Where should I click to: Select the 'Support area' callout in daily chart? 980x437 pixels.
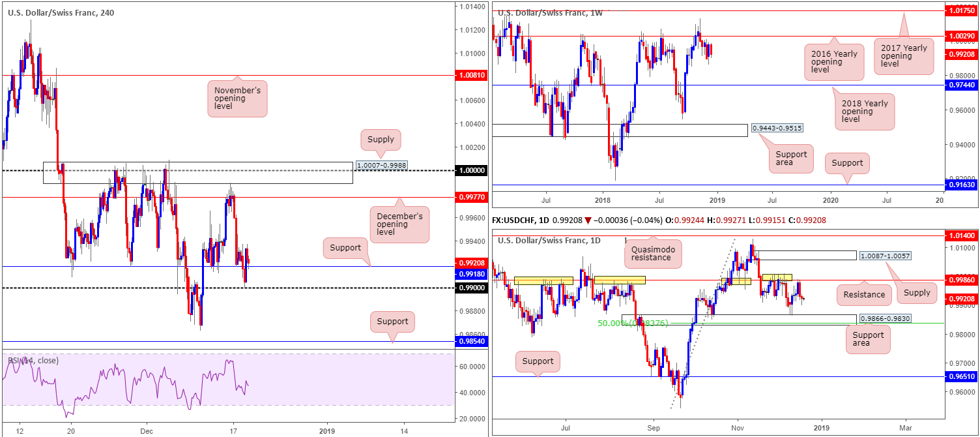pos(868,340)
